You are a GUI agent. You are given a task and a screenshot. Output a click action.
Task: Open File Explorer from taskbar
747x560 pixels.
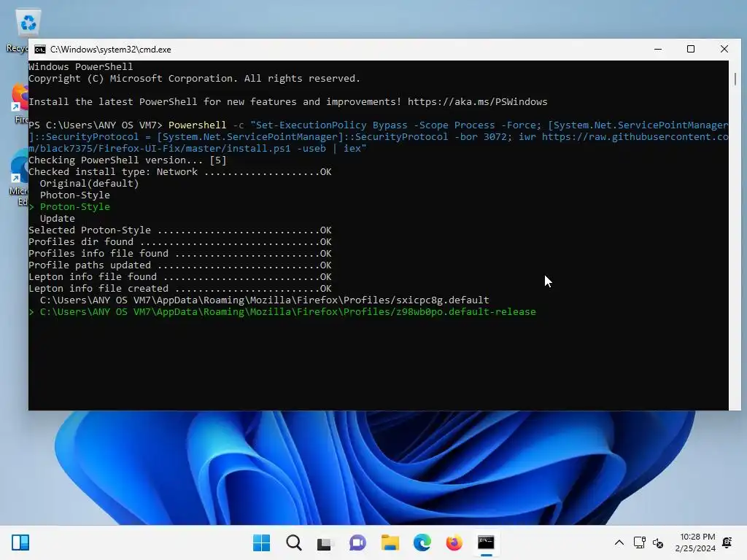tap(390, 542)
